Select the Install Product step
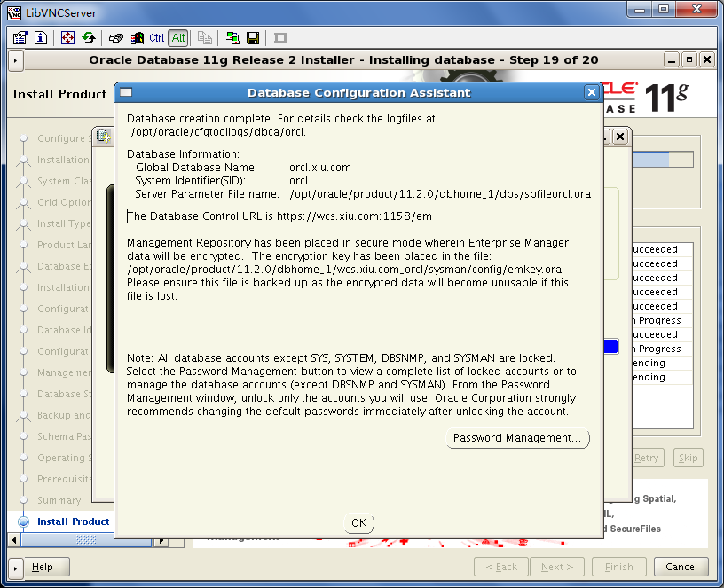The image size is (724, 588). [x=73, y=521]
